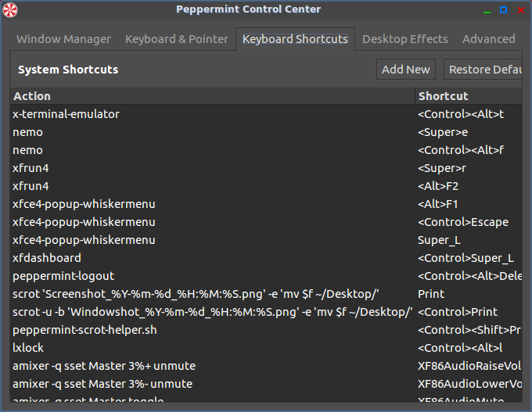Click the plain Super_L shortcut cell
Image resolution: width=532 pixels, height=412 pixels.
coord(469,240)
